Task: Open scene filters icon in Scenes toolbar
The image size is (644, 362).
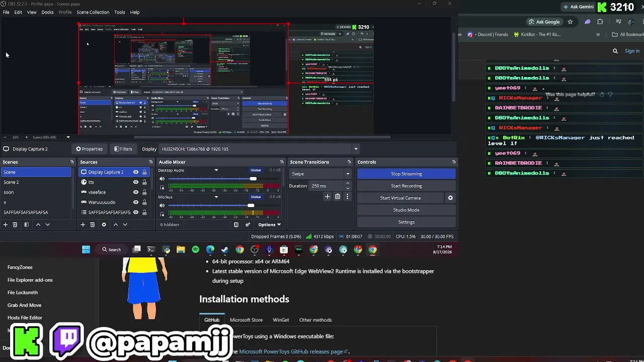Action: tap(26, 225)
